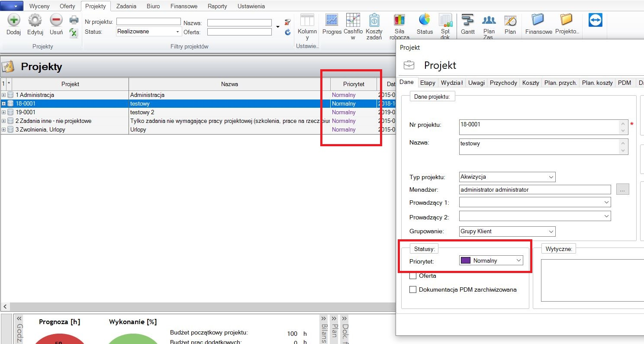
Task: Open the Plan. koszty tab
Action: point(597,83)
